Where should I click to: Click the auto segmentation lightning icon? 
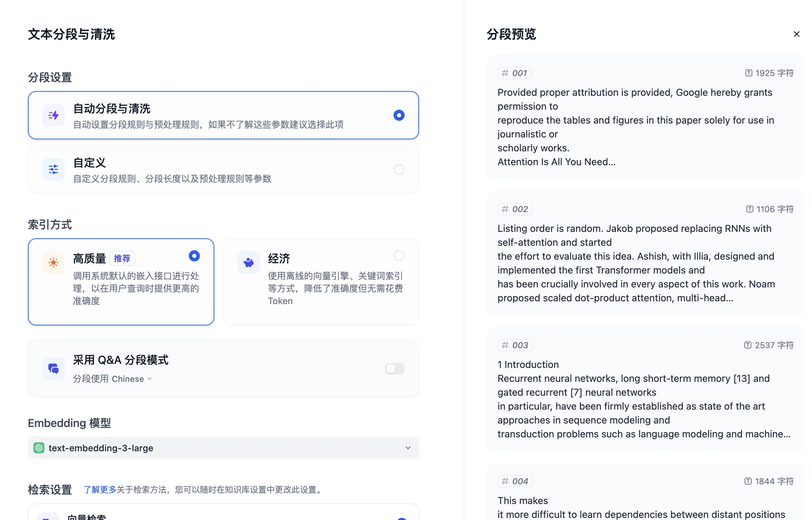tap(53, 115)
